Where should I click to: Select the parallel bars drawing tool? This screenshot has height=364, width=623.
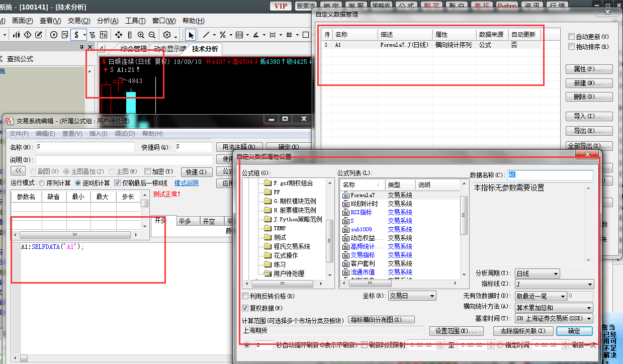[x=239, y=35]
